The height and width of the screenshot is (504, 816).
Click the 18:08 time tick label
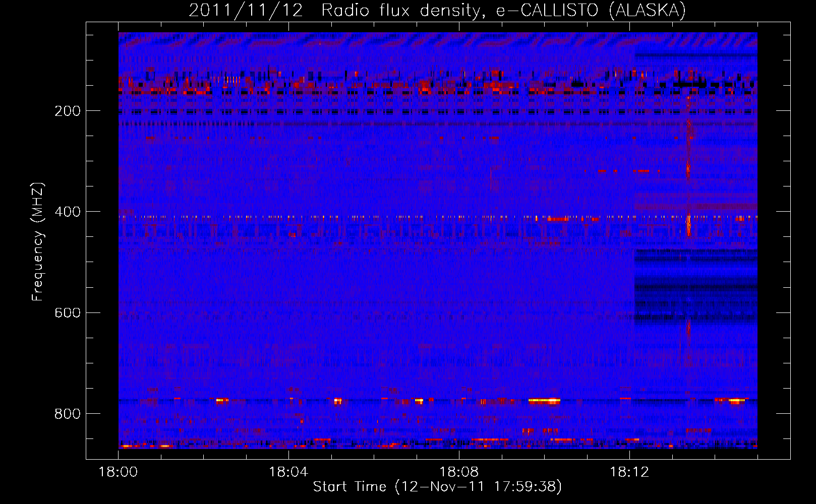(x=459, y=472)
